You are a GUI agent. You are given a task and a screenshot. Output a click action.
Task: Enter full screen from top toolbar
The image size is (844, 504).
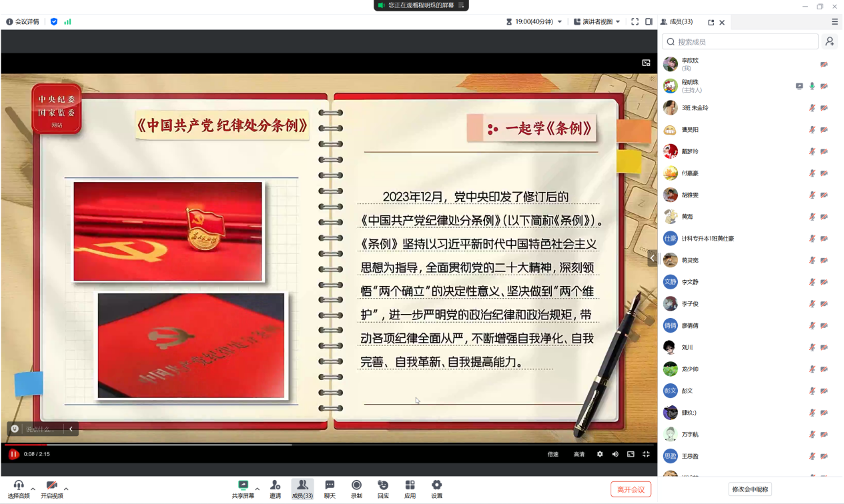click(x=635, y=22)
